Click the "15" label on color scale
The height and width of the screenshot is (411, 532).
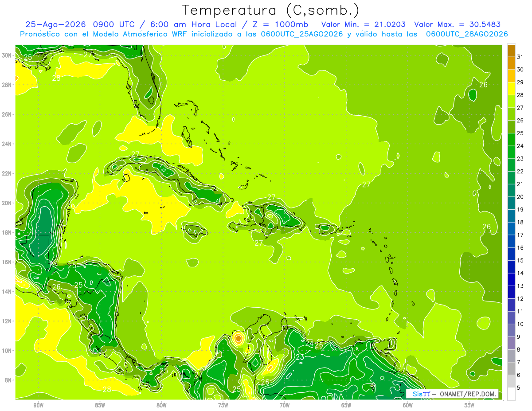[x=520, y=260]
